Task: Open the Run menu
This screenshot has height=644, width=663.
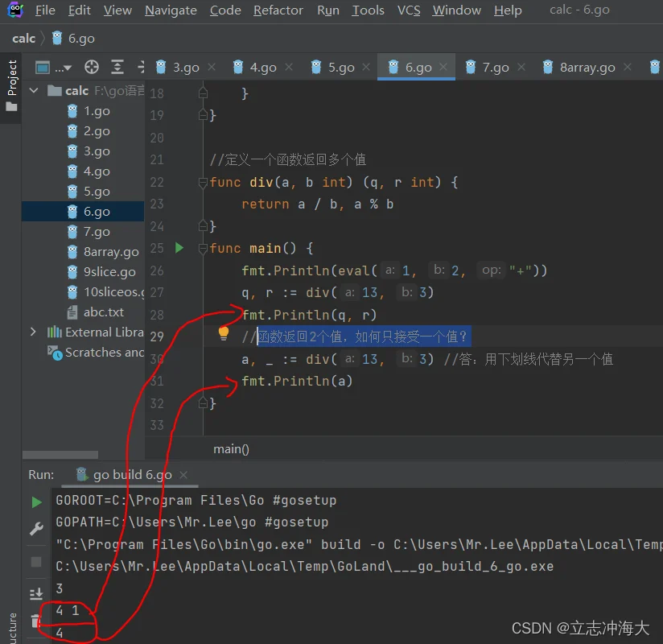Action: 328,10
